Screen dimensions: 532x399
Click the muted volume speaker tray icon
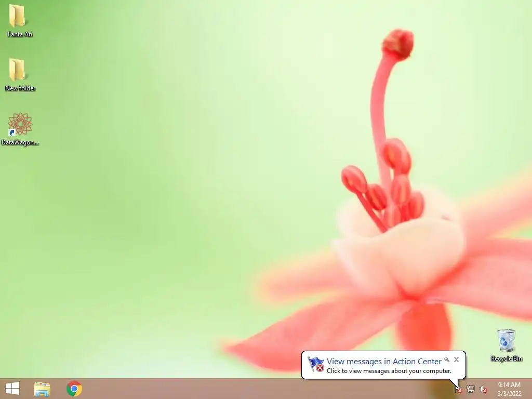point(483,389)
